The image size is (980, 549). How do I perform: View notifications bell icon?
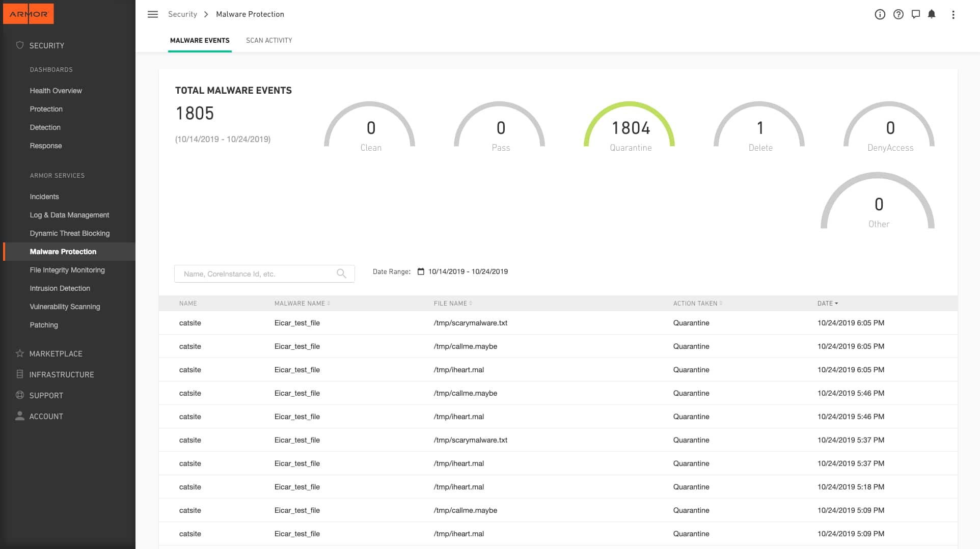(x=932, y=14)
